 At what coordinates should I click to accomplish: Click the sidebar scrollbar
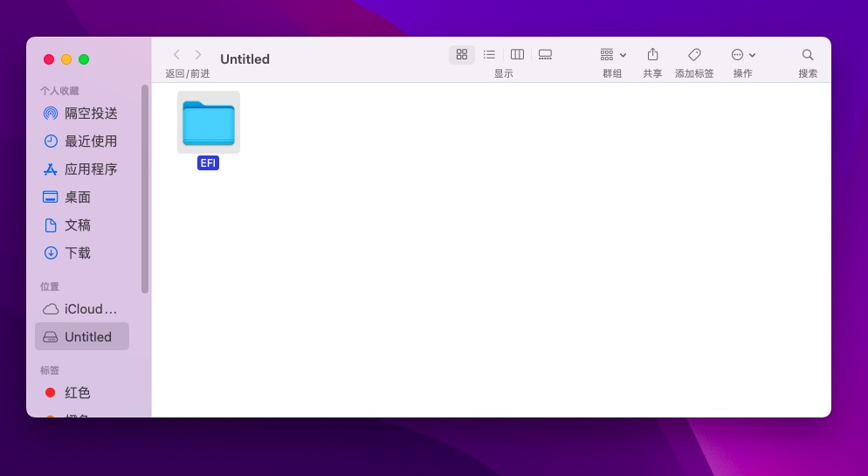(145, 189)
